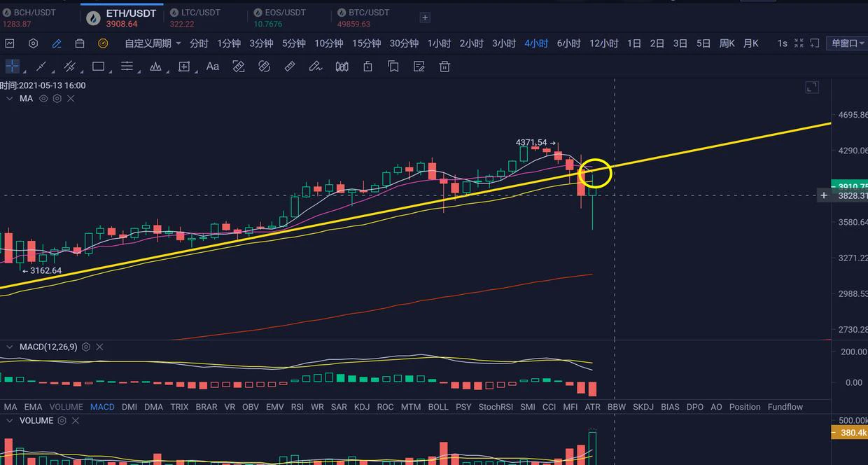
Task: Toggle the blue pencil drawing toolbar icon
Action: 57,43
